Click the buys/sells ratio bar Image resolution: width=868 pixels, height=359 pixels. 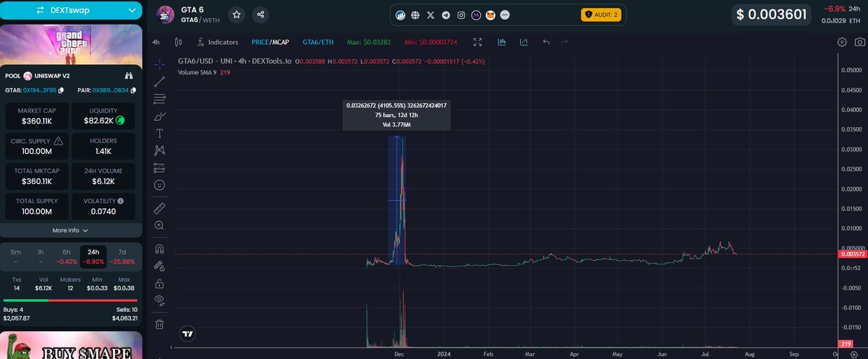coord(71,300)
